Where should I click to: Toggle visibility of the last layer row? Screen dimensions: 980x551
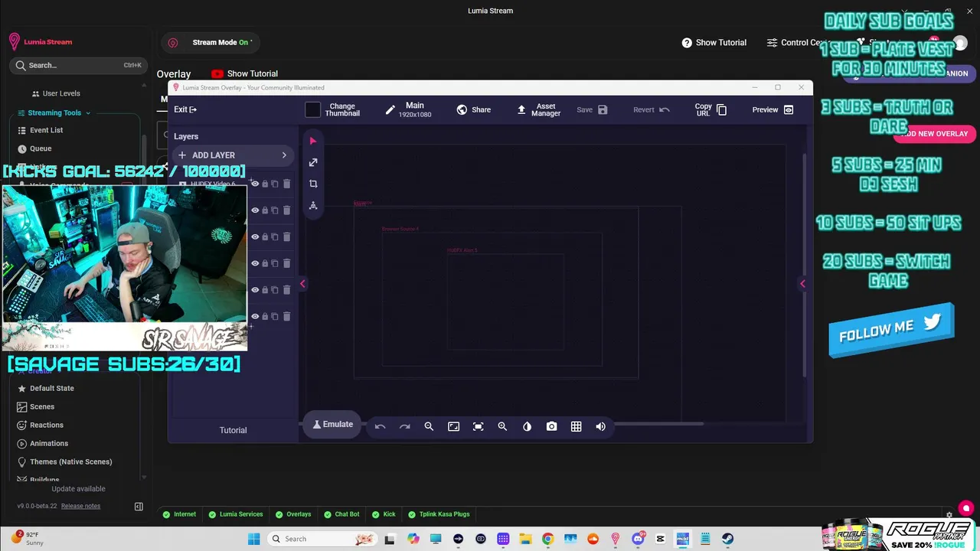pyautogui.click(x=255, y=316)
